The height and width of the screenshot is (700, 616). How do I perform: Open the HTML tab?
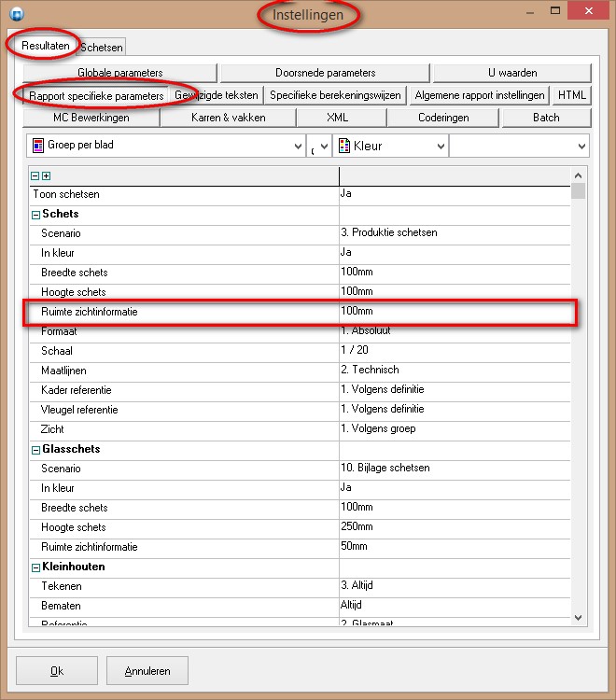coord(571,95)
